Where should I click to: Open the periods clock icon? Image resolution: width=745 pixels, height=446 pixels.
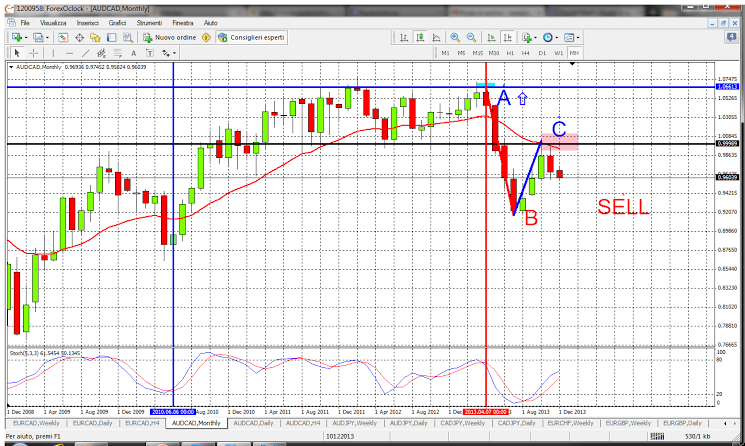(x=547, y=37)
